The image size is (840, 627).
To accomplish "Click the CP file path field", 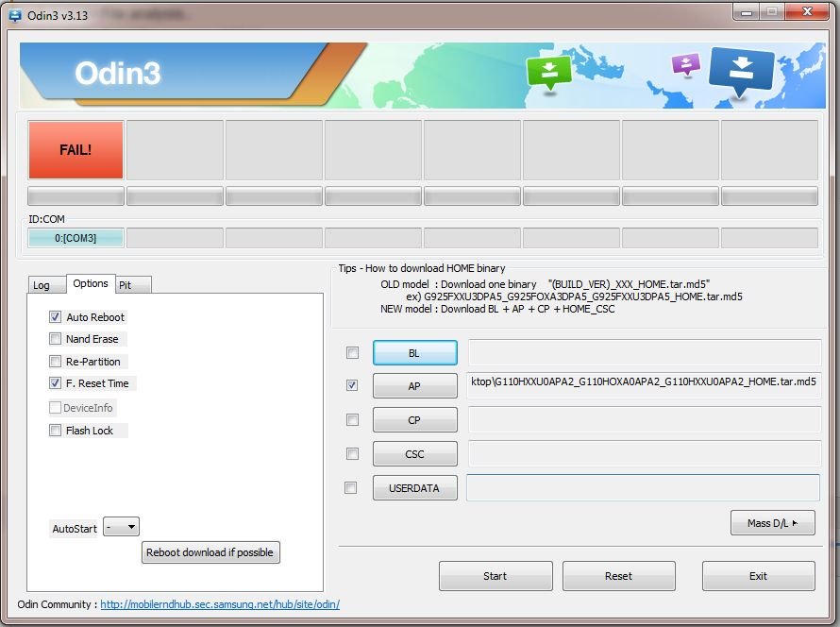I will pos(645,419).
